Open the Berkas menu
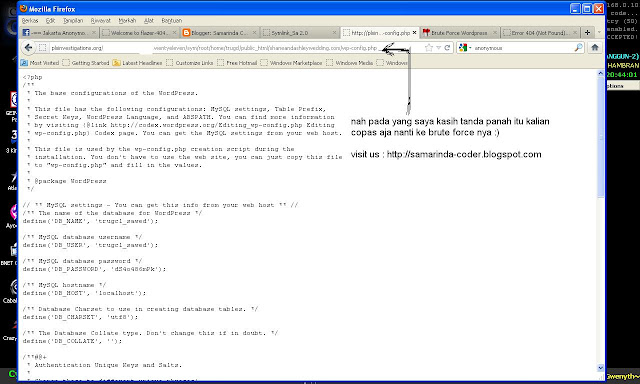This screenshot has width=640, height=384. (30, 20)
